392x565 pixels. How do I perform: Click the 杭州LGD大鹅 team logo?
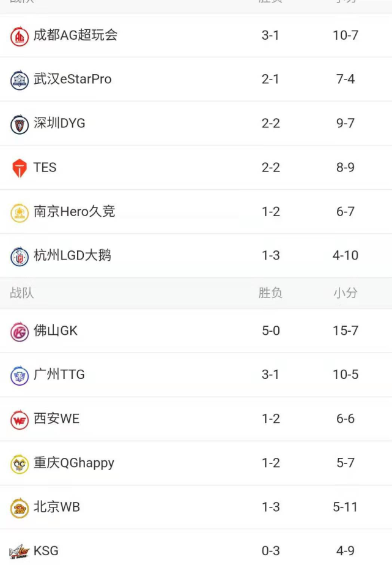pyautogui.click(x=20, y=256)
